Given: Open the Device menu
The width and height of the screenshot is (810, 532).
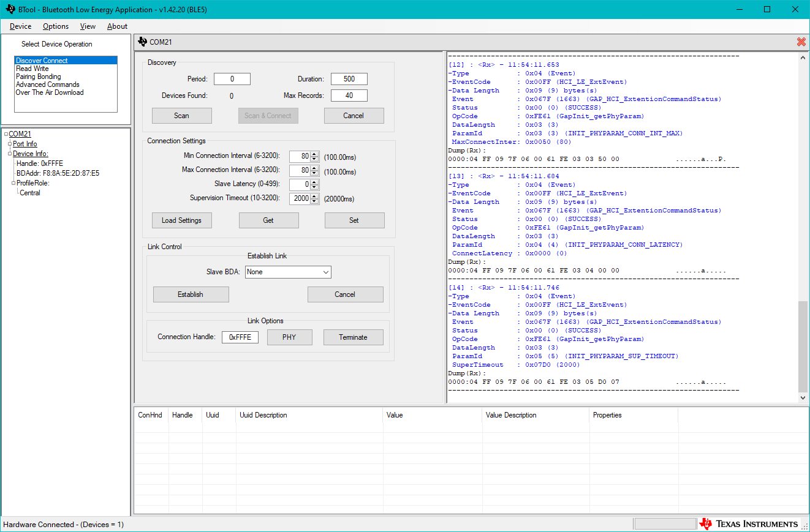Looking at the screenshot, I should [x=20, y=26].
